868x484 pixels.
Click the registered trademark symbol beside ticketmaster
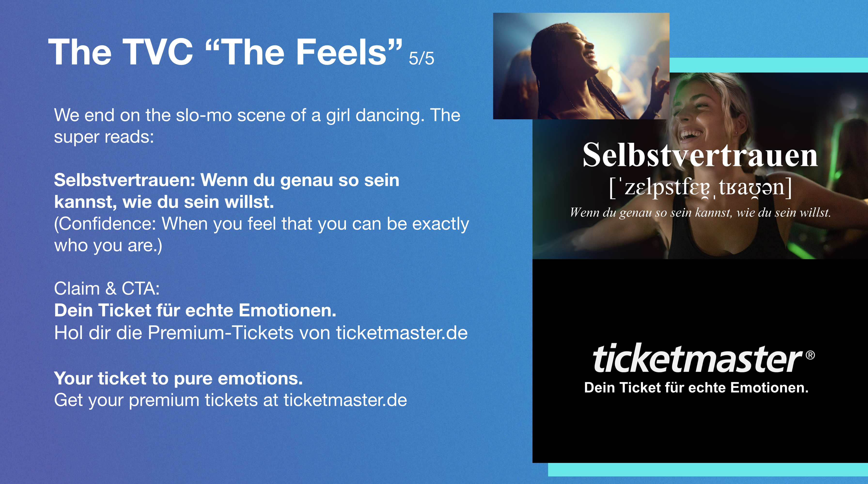click(x=810, y=355)
